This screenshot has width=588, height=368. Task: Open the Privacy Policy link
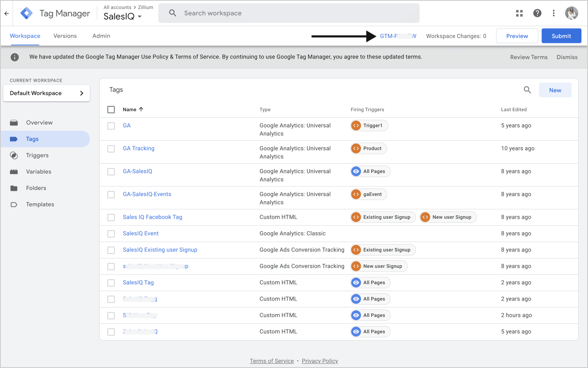coord(320,361)
